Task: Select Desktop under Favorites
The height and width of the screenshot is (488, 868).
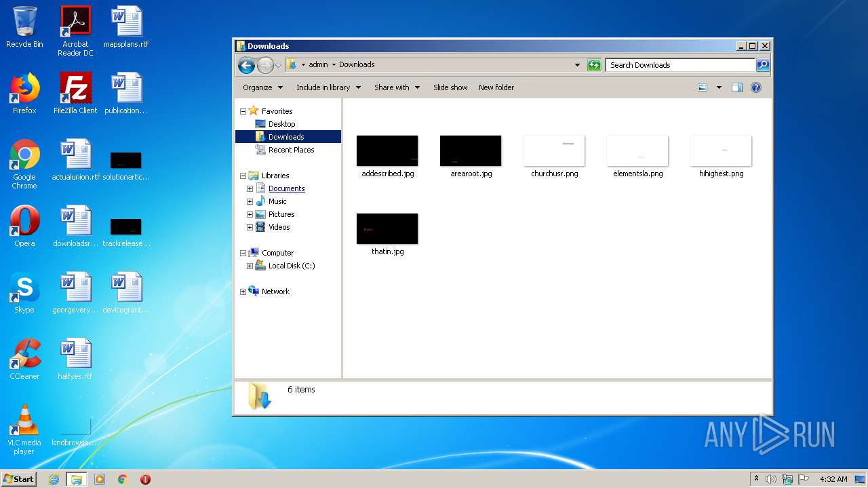Action: [281, 124]
